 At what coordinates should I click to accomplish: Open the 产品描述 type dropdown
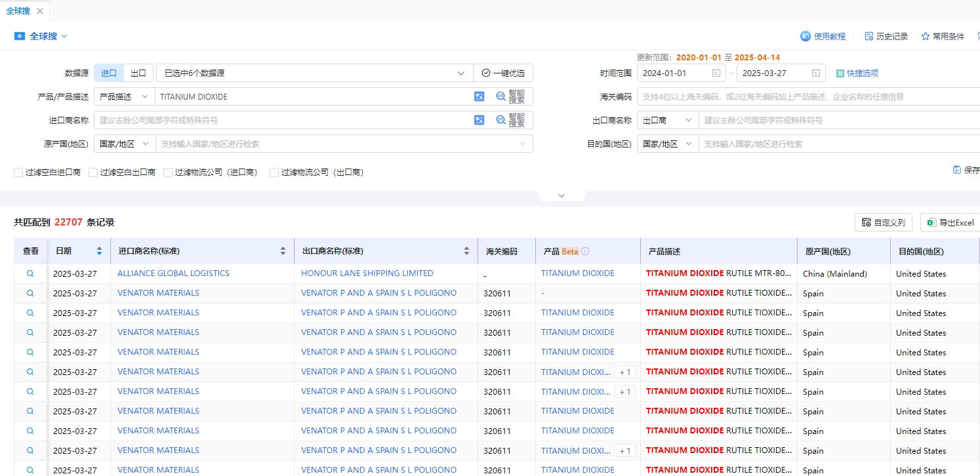[125, 96]
